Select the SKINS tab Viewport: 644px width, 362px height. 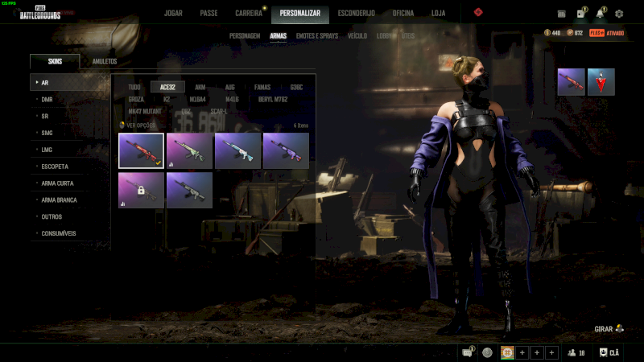click(x=55, y=62)
